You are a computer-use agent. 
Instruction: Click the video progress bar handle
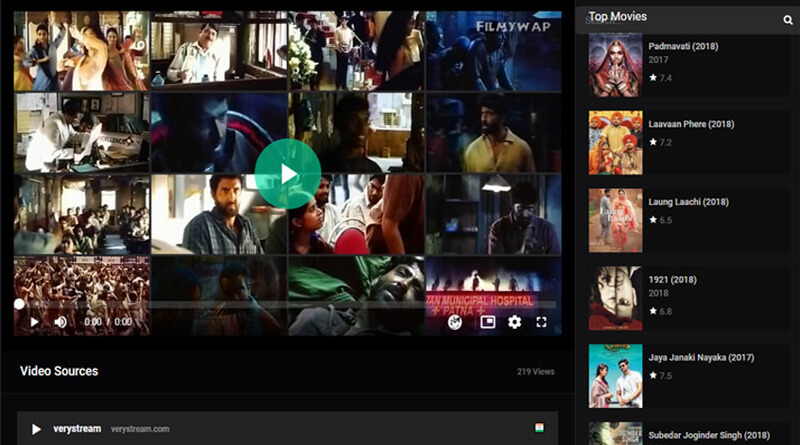click(19, 304)
